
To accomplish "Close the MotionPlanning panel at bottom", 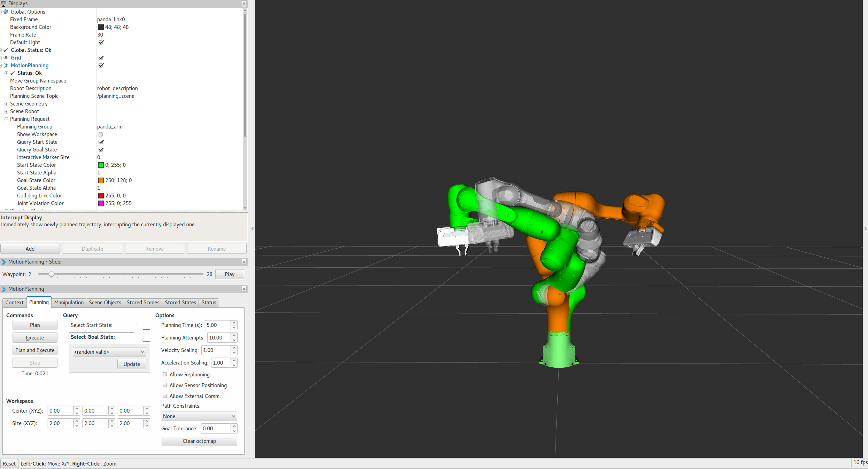I will pyautogui.click(x=244, y=289).
